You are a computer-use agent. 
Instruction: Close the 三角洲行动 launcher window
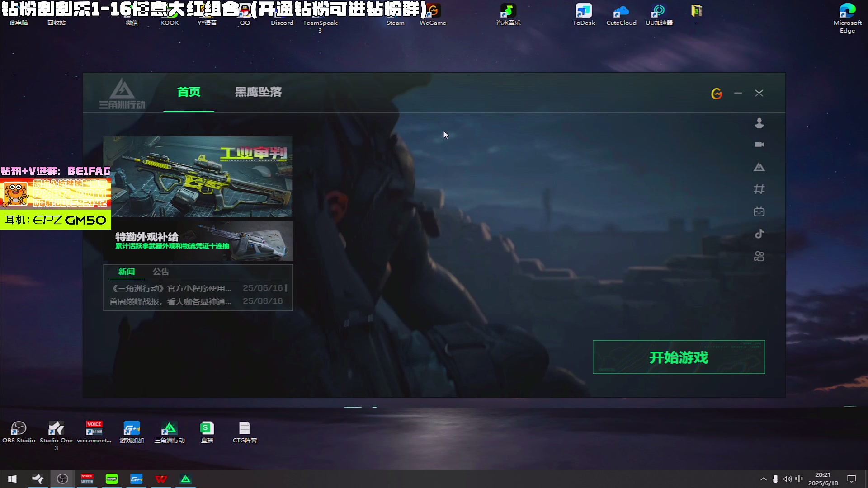click(759, 93)
